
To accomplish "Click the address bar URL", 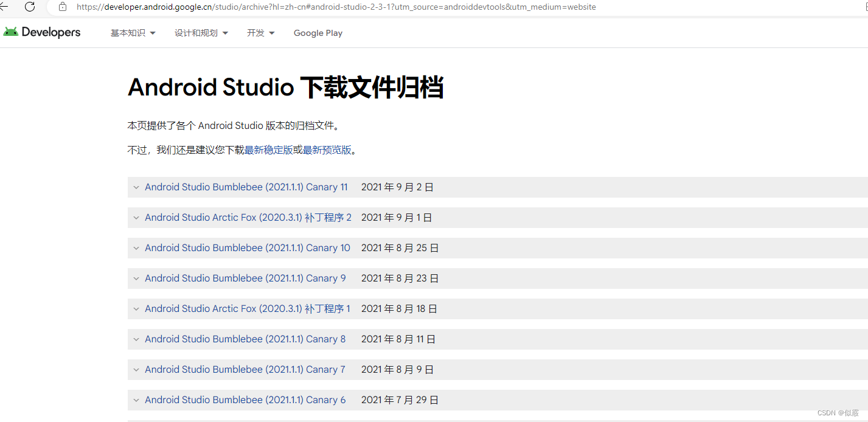I will coord(336,7).
